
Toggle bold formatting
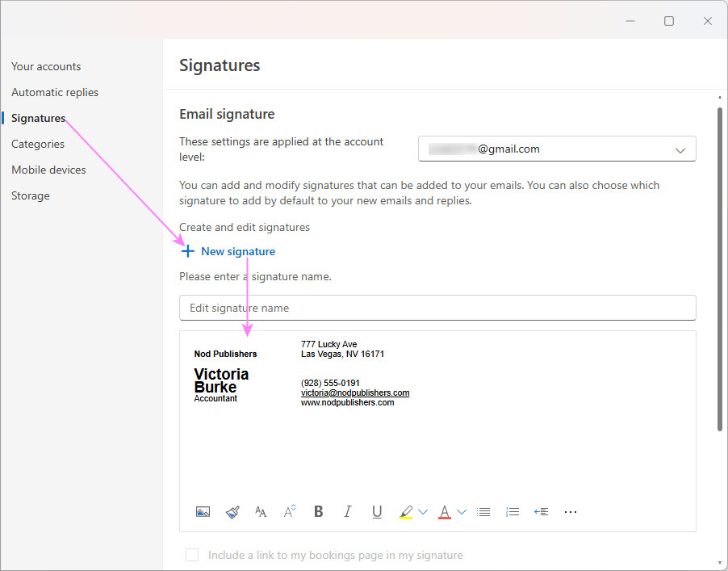[x=319, y=511]
